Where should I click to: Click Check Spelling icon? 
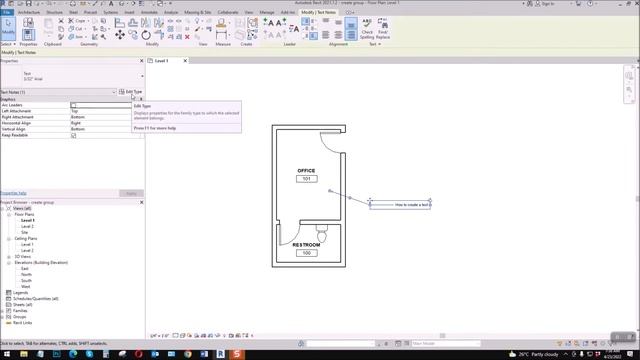click(367, 29)
